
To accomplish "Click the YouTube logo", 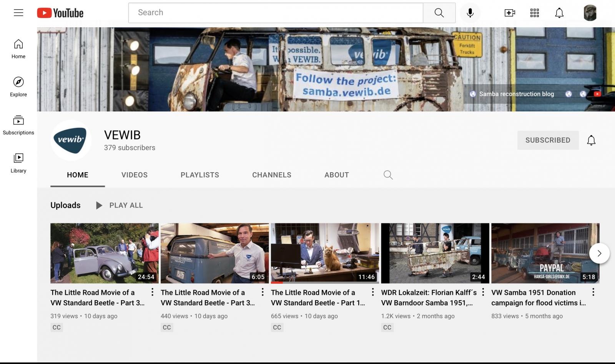I will tap(60, 13).
